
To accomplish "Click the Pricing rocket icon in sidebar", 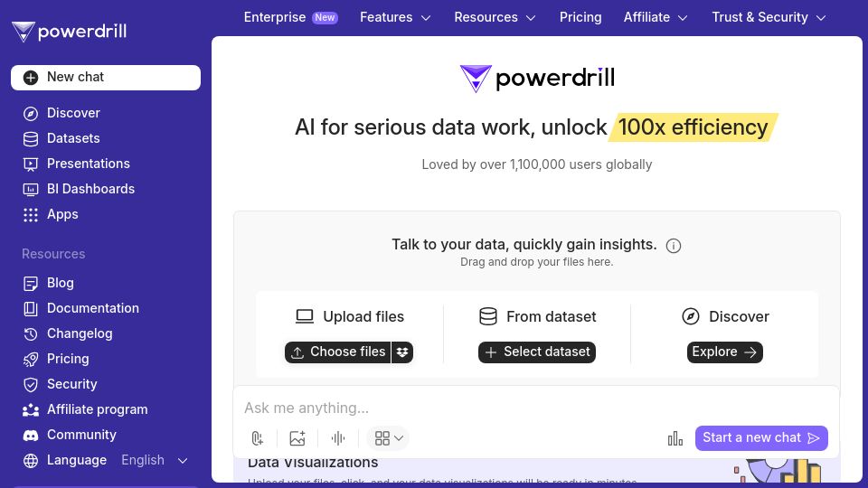I will point(31,360).
